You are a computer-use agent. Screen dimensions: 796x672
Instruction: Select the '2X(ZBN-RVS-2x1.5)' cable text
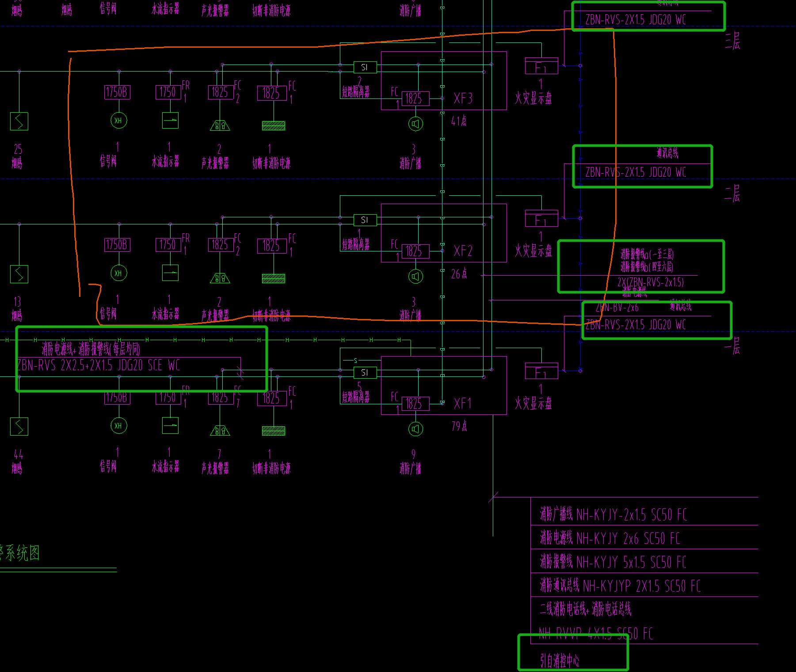pyautogui.click(x=651, y=282)
